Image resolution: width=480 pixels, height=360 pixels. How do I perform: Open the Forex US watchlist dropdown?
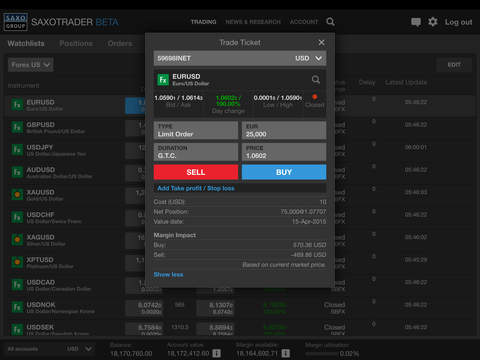(31, 65)
